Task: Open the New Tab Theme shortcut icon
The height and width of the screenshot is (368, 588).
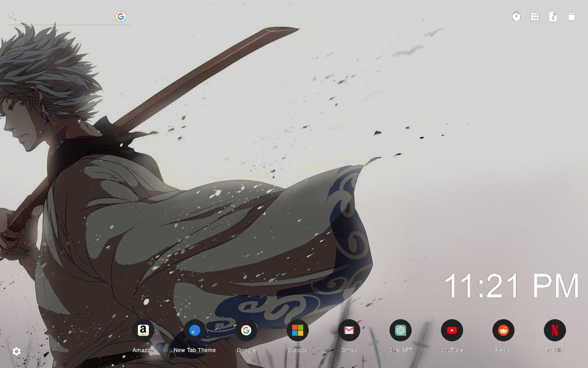Action: coord(195,330)
